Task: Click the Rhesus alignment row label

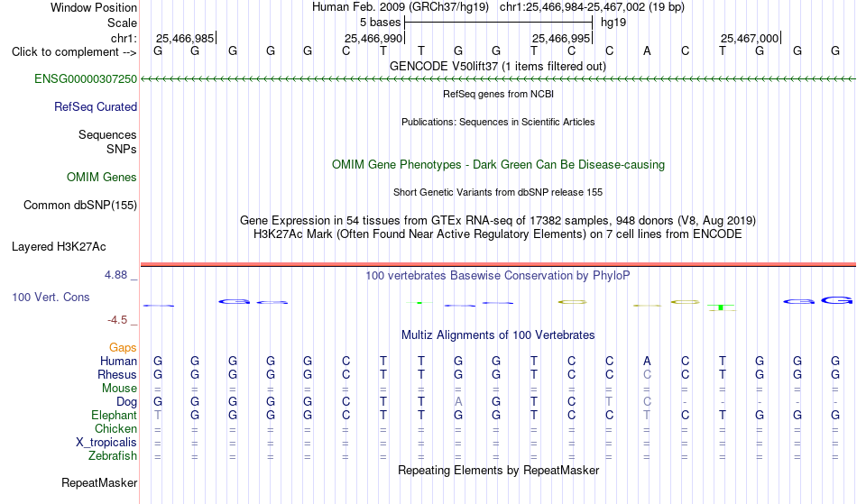Action: pyautogui.click(x=117, y=374)
